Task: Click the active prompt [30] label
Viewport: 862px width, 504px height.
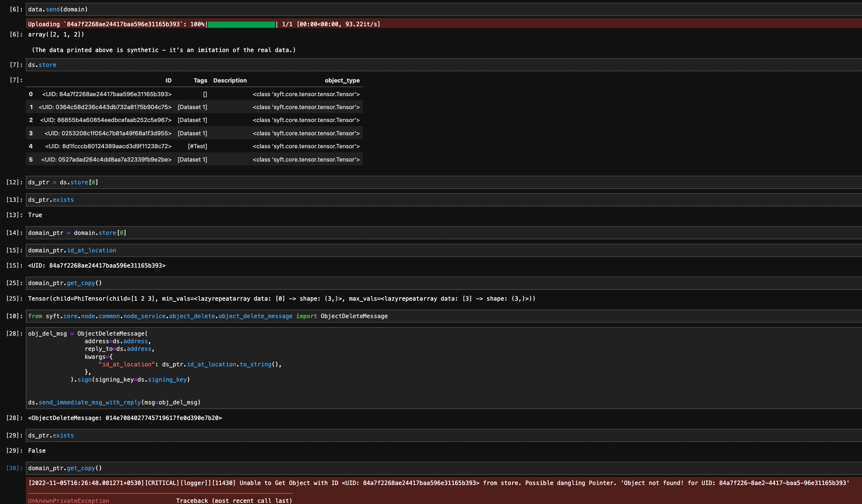Action: (x=14, y=468)
